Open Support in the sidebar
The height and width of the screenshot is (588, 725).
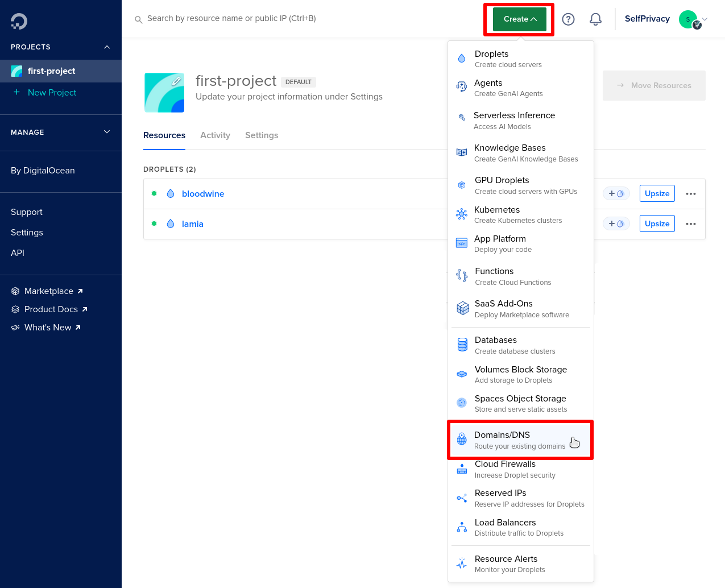[27, 212]
